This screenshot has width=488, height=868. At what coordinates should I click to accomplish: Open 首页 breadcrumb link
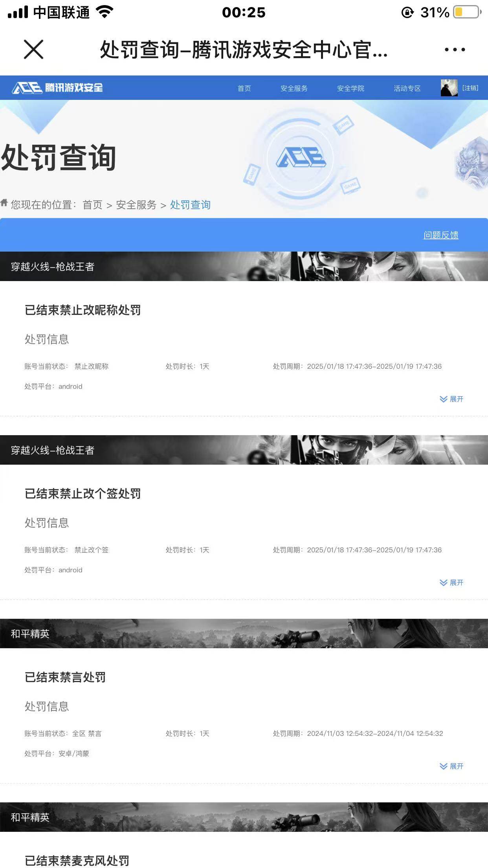[x=92, y=205]
